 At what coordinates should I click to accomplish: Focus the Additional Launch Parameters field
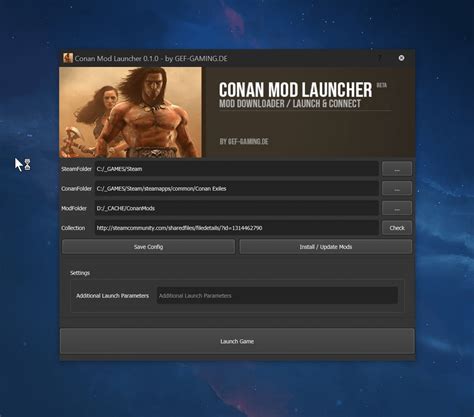point(277,296)
